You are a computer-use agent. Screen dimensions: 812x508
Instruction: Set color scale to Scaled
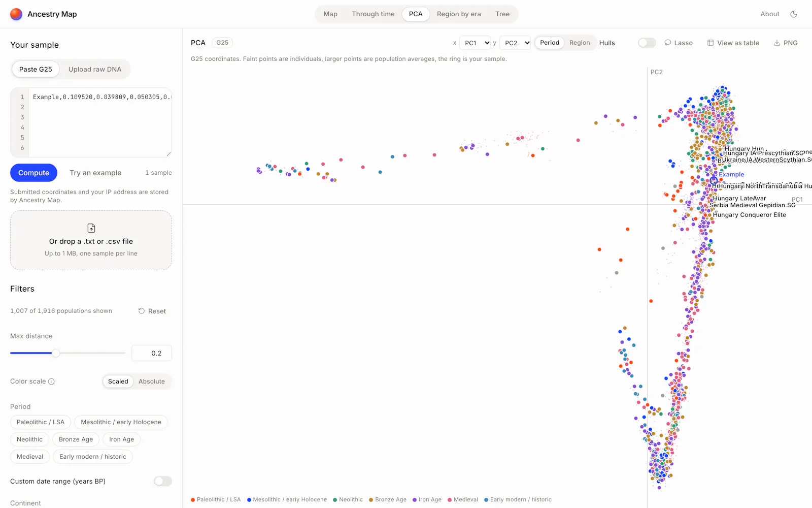pyautogui.click(x=118, y=382)
